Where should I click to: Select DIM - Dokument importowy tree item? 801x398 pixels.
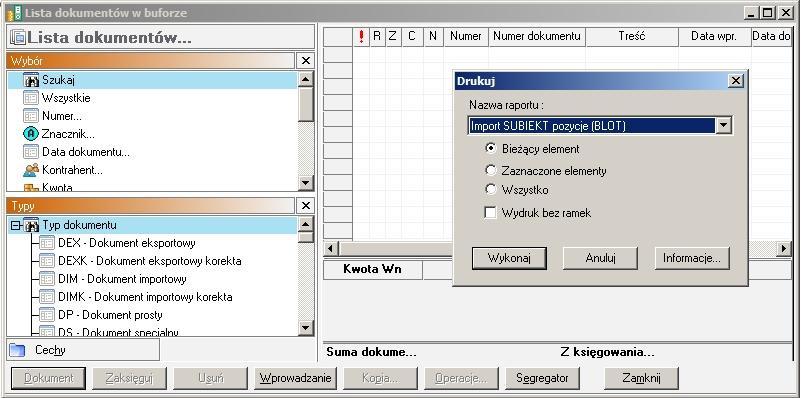tap(122, 279)
